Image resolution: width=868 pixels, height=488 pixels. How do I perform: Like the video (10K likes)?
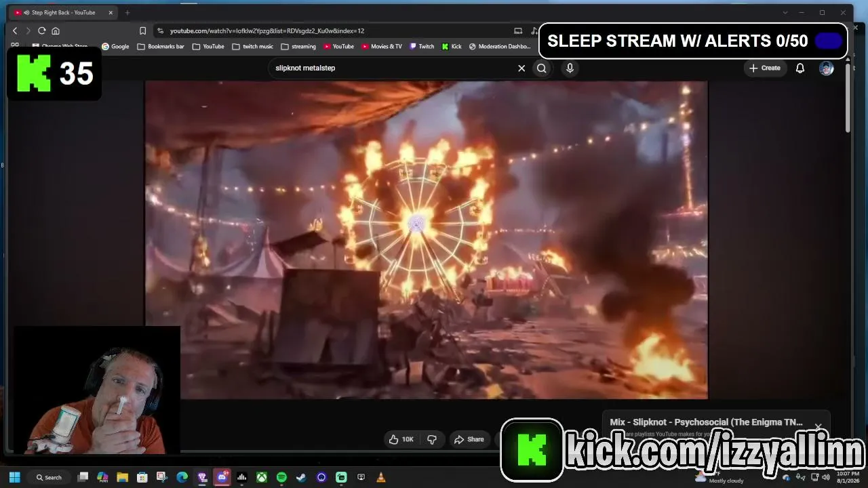[x=400, y=439]
